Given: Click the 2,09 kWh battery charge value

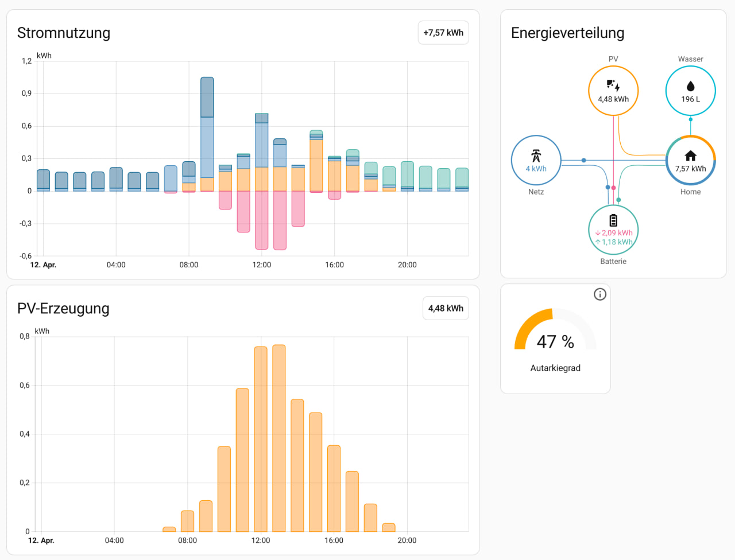Looking at the screenshot, I should [614, 233].
